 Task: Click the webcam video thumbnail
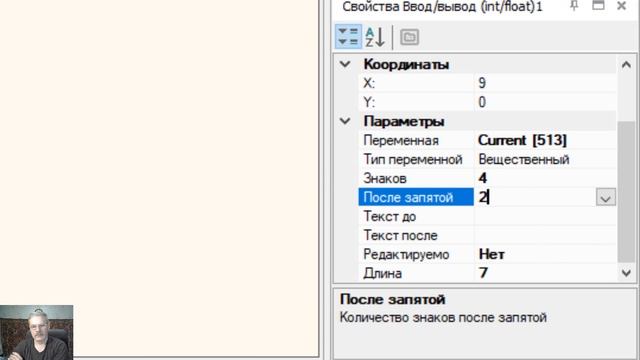point(37,332)
